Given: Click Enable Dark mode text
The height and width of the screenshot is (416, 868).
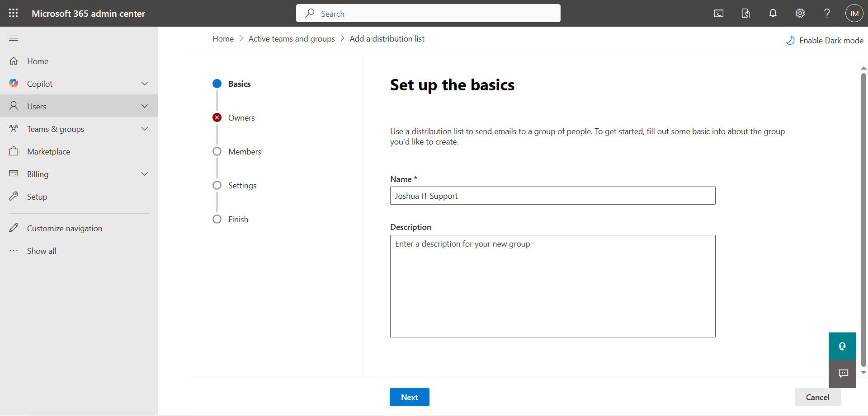Looking at the screenshot, I should coord(831,41).
